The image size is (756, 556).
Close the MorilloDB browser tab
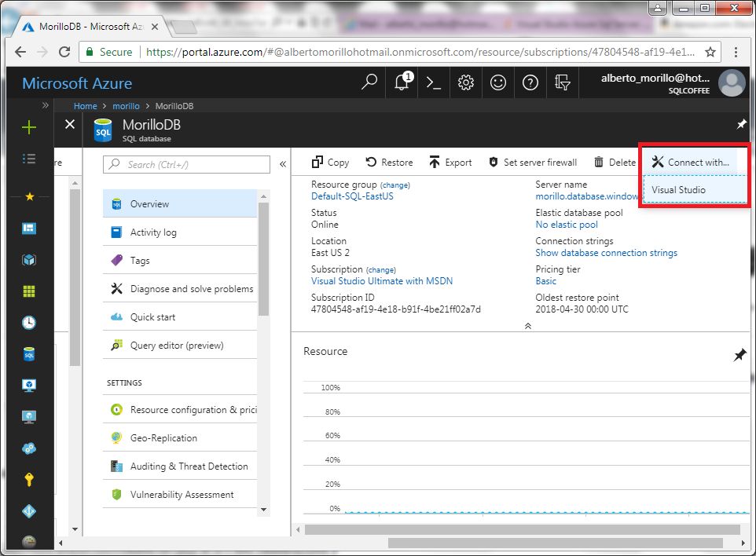tap(154, 27)
